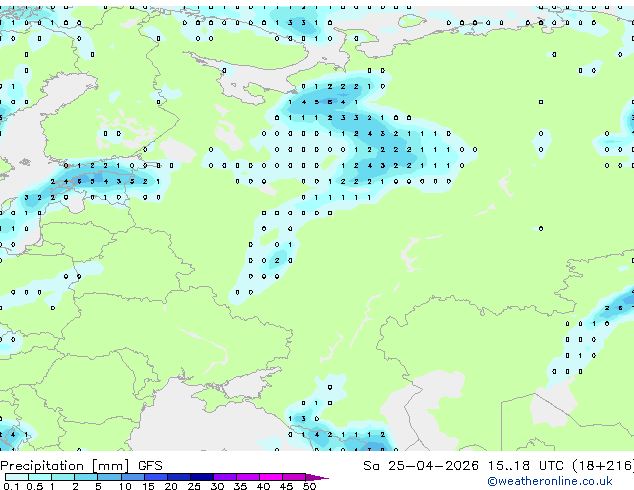Click the "15..18 UTC" time text

click(526, 466)
